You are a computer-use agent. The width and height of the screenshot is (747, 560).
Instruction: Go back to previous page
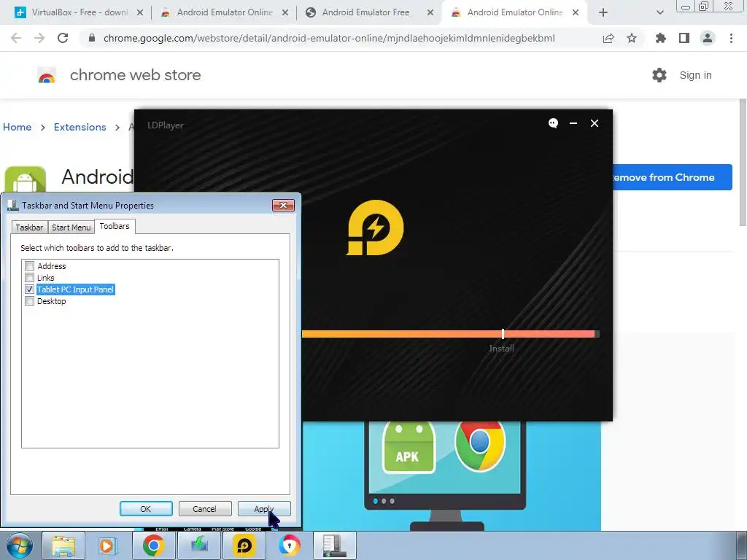(16, 38)
